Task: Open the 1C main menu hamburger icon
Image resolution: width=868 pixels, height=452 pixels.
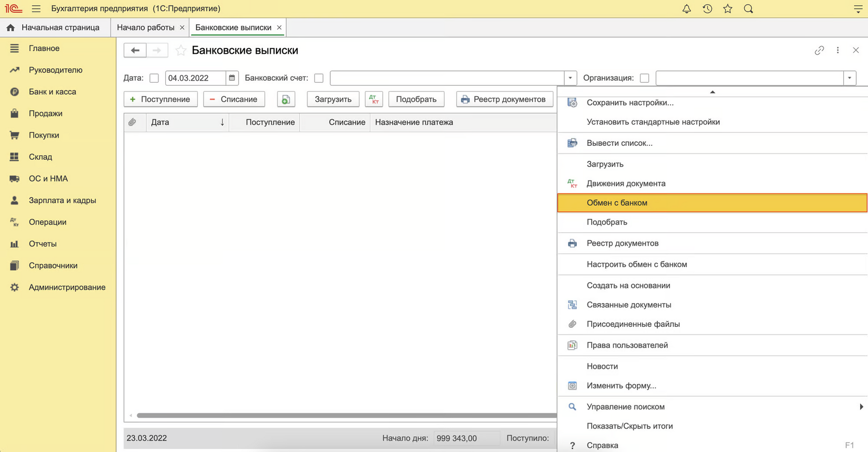Action: tap(36, 9)
